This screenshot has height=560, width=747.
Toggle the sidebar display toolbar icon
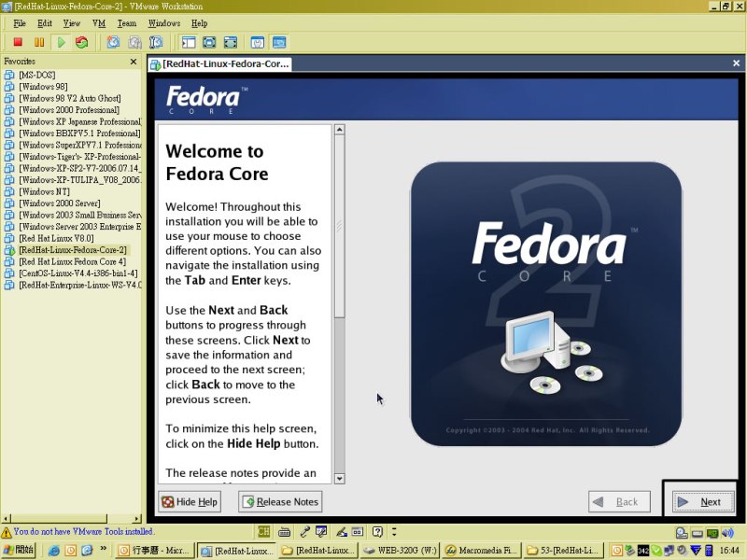coord(189,42)
